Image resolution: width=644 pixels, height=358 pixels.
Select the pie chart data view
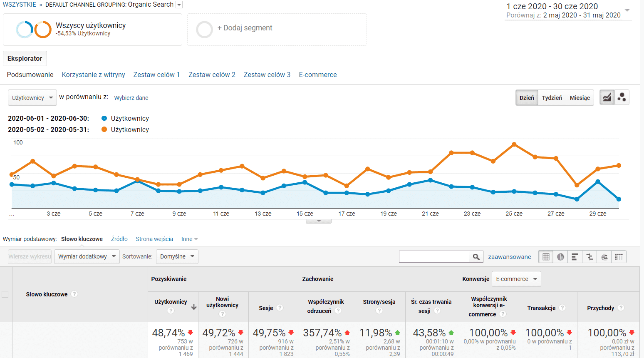point(560,256)
